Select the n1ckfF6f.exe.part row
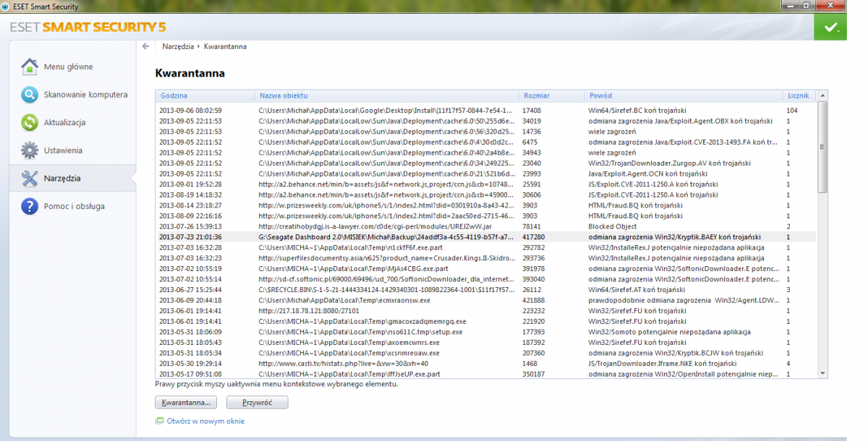 (486, 248)
